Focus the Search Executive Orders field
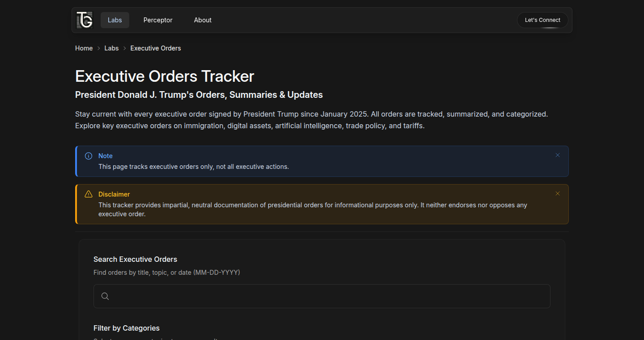The height and width of the screenshot is (340, 644). click(322, 296)
